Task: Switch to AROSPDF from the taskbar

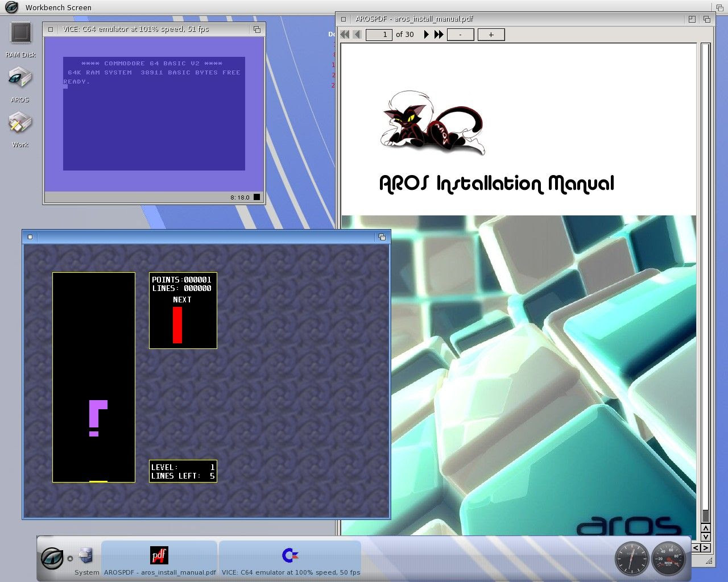Action: [x=159, y=559]
